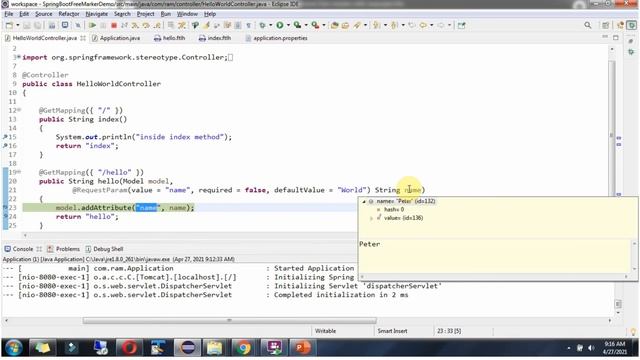640x360 pixels.
Task: Switch to hello.ftlh editor tab
Action: (x=169, y=38)
